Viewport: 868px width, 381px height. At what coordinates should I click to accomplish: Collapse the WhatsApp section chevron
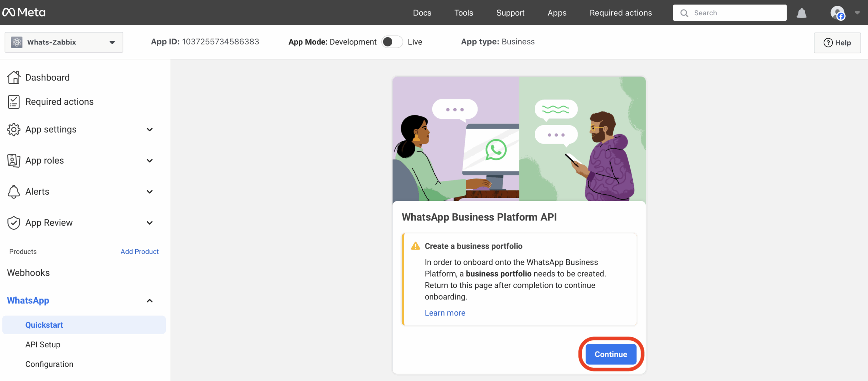coord(150,301)
